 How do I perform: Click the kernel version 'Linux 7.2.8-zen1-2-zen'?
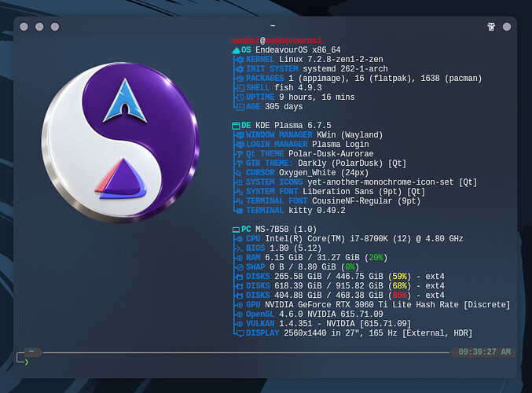pyautogui.click(x=331, y=60)
